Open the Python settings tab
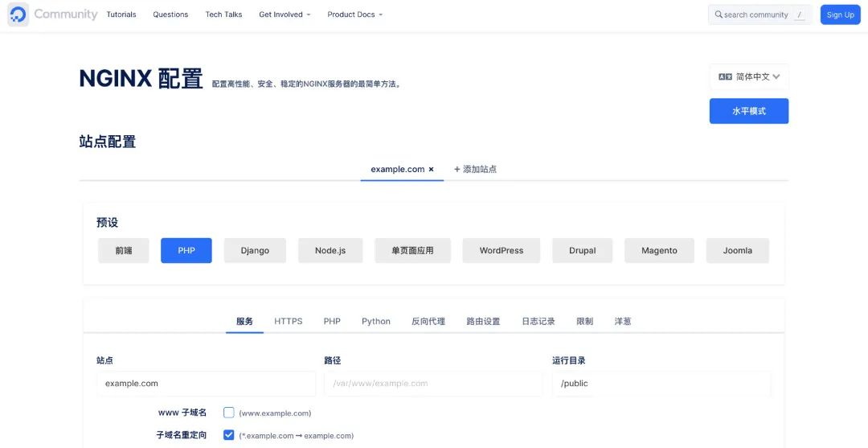The width and height of the screenshot is (868, 448). (376, 321)
